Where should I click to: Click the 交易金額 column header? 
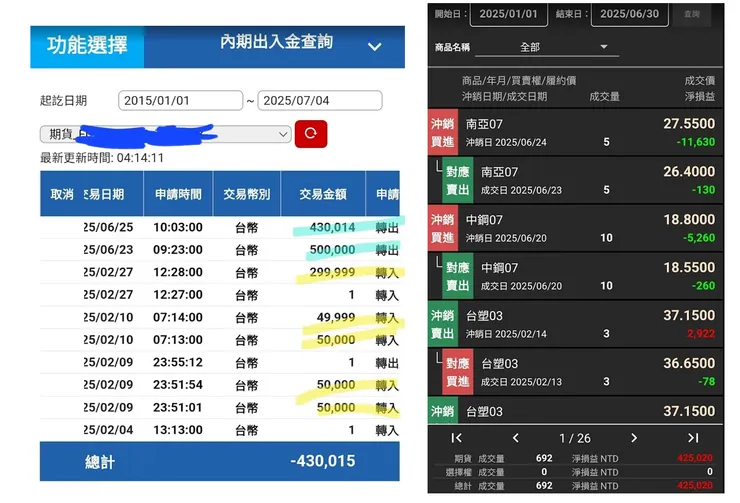tap(323, 194)
